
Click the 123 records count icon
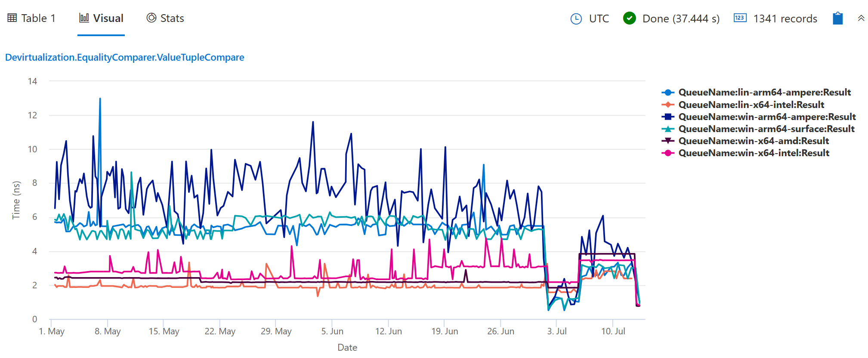tap(739, 18)
